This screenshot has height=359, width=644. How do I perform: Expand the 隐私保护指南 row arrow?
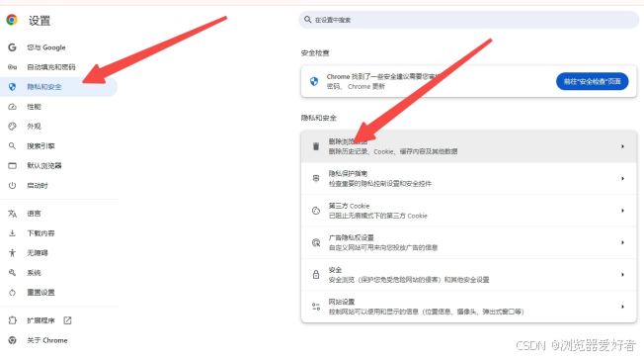pyautogui.click(x=622, y=178)
